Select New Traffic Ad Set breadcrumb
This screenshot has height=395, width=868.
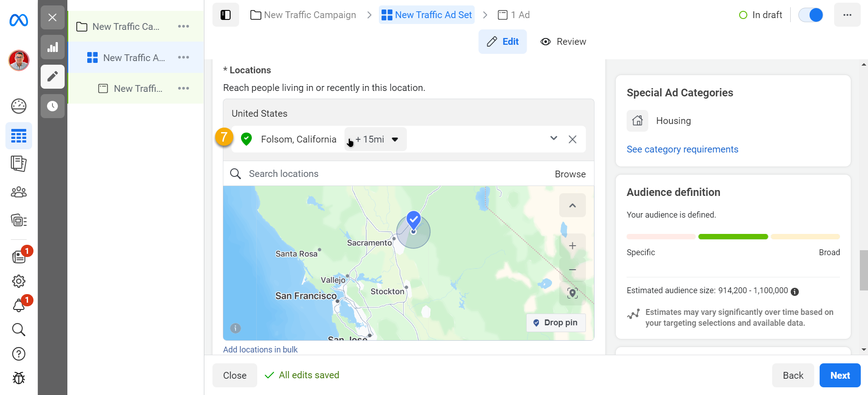tap(427, 15)
